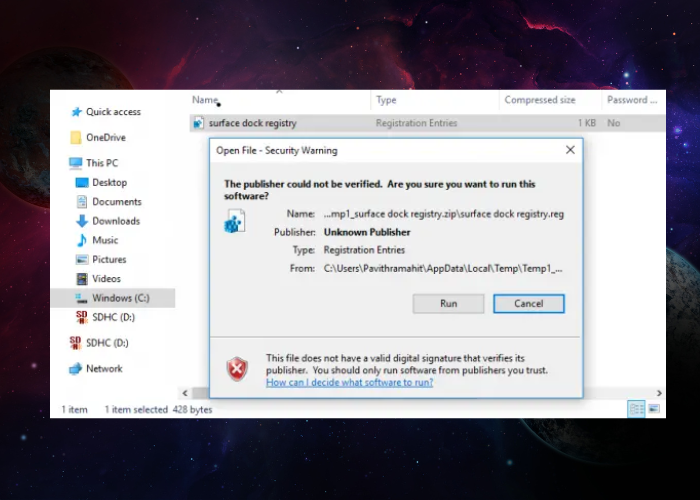Click the From path text in dialog
700x500 pixels.
coord(443,269)
